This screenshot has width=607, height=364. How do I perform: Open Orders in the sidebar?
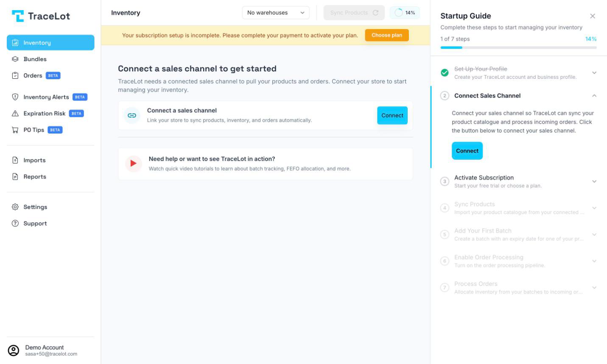coord(50,75)
